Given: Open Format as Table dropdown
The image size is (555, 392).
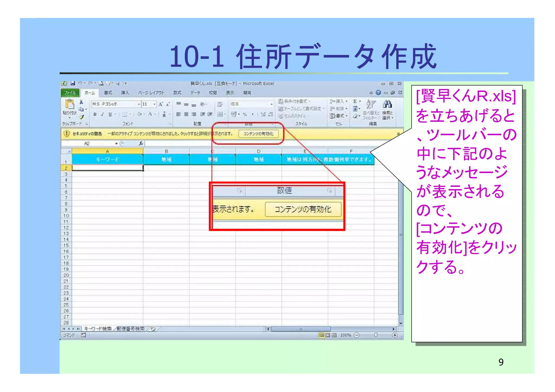Looking at the screenshot, I should [x=301, y=109].
